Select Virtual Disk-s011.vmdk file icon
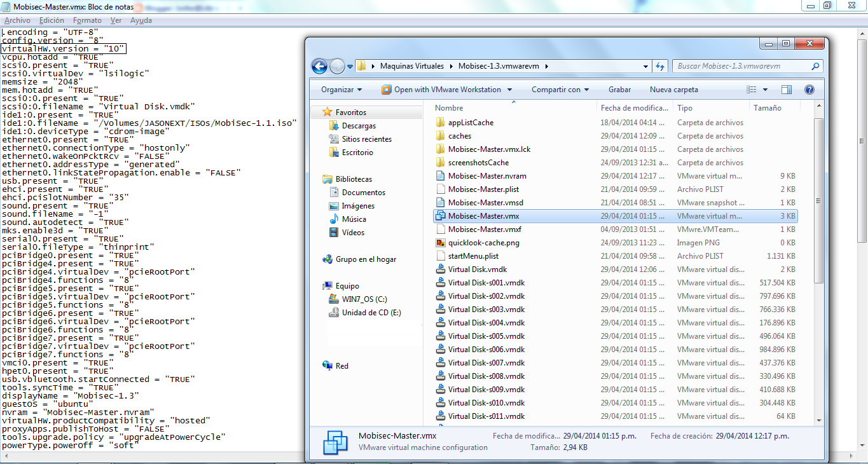Viewport: 868px width, 464px height. [x=440, y=416]
